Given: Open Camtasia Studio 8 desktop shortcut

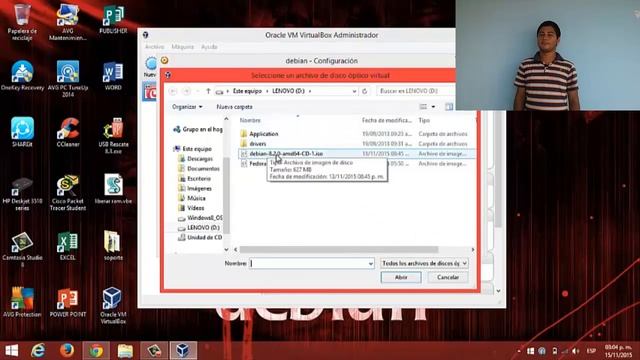Looking at the screenshot, I should pyautogui.click(x=22, y=249).
